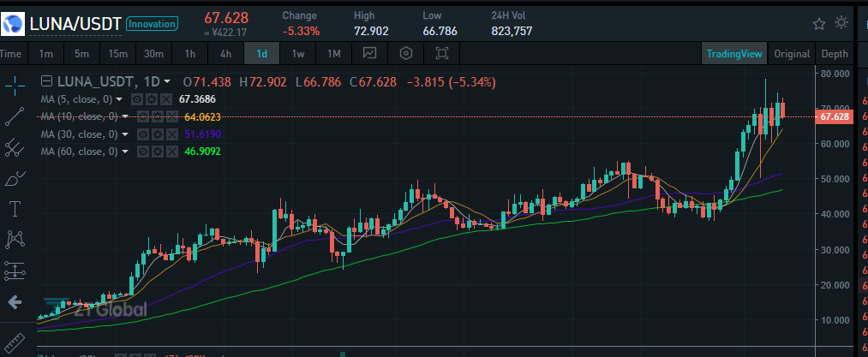The image size is (868, 357).
Task: Click the 67.628 current price label on axis
Action: click(x=835, y=116)
